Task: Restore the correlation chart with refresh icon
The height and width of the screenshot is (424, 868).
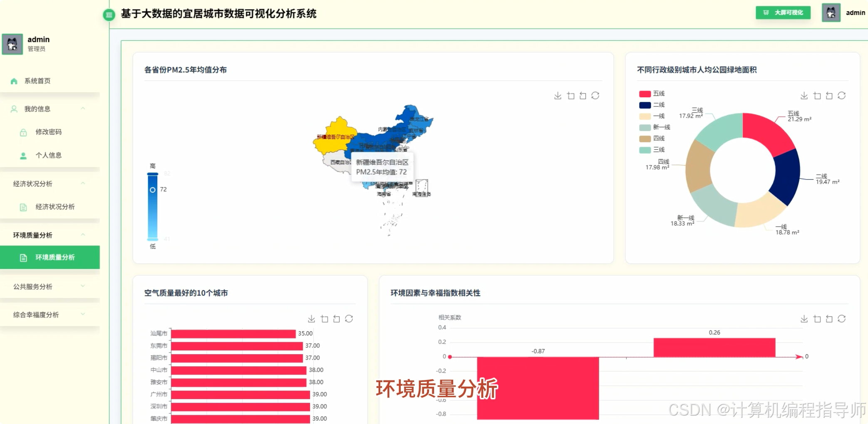Action: (841, 319)
